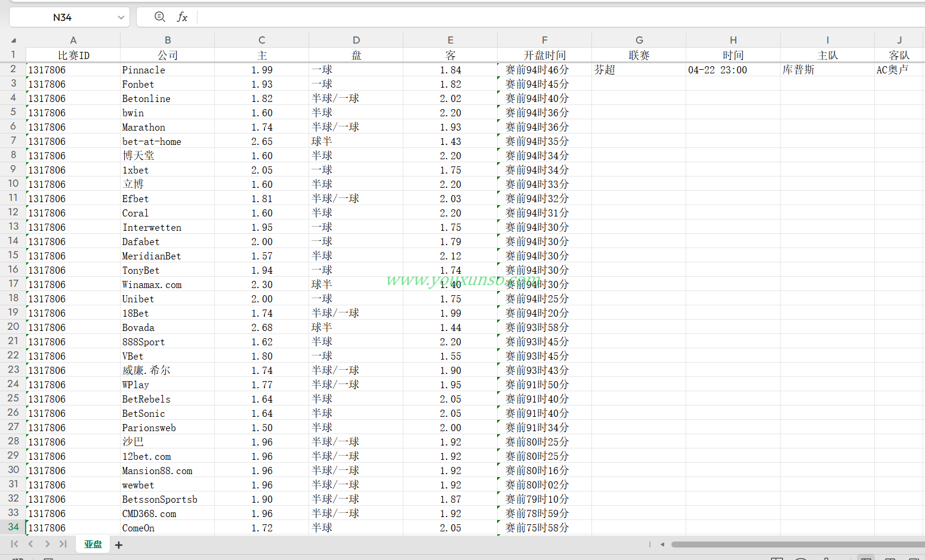Screen dimensions: 925x560
Task: Open the insert function fx dialog
Action: click(182, 17)
